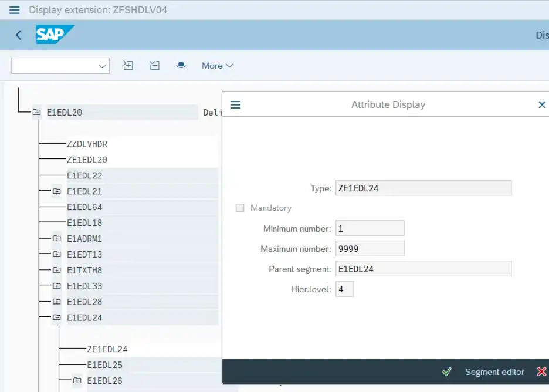Open the command field dropdown
Image resolution: width=549 pixels, height=392 pixels.
[103, 66]
